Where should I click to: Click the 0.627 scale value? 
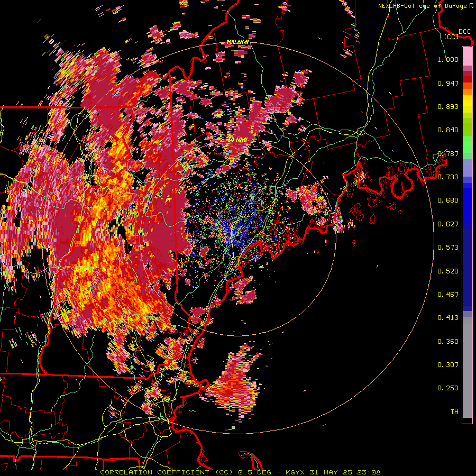(448, 224)
